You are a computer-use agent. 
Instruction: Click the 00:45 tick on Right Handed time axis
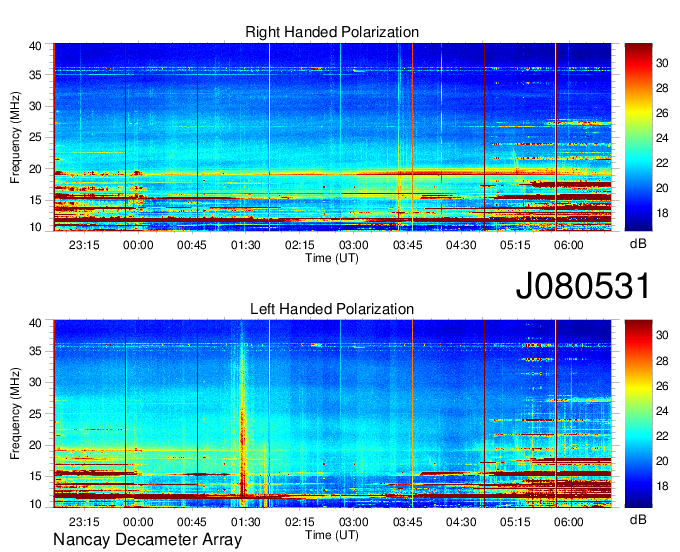click(192, 245)
